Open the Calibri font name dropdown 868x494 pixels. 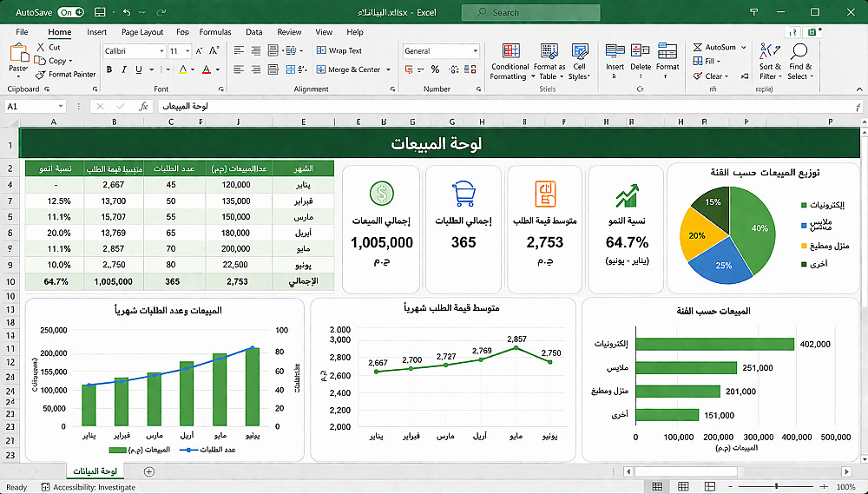(161, 51)
